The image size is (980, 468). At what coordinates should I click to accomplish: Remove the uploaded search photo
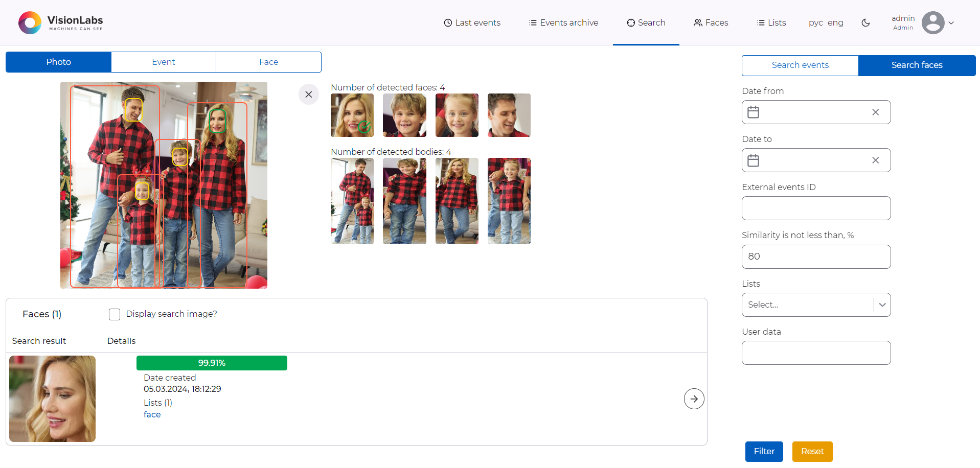[x=309, y=94]
